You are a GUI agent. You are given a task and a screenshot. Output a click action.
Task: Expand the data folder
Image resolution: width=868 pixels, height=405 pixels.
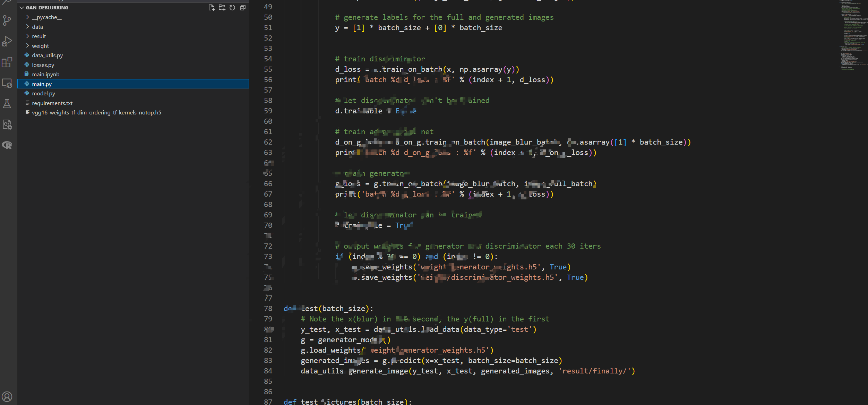37,27
